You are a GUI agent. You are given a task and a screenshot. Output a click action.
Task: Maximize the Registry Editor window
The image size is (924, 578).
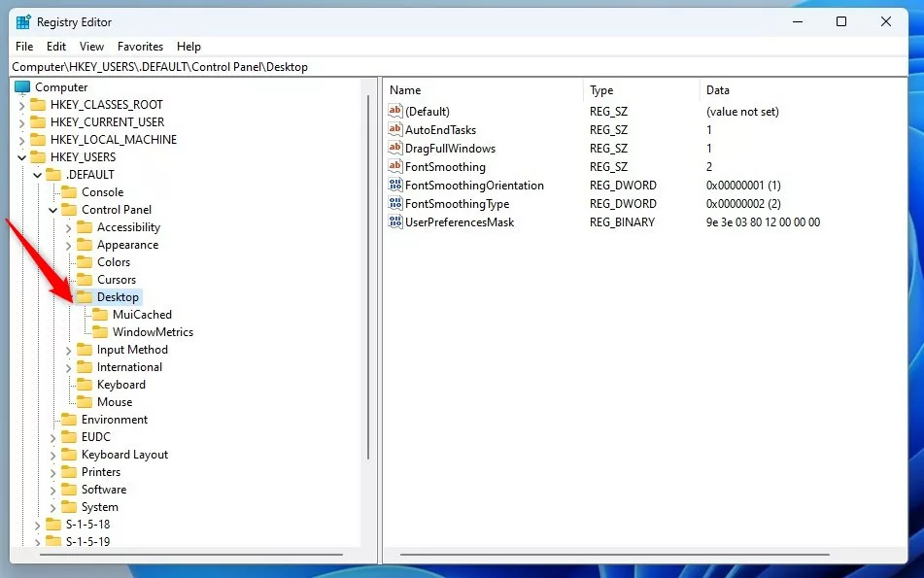(840, 21)
